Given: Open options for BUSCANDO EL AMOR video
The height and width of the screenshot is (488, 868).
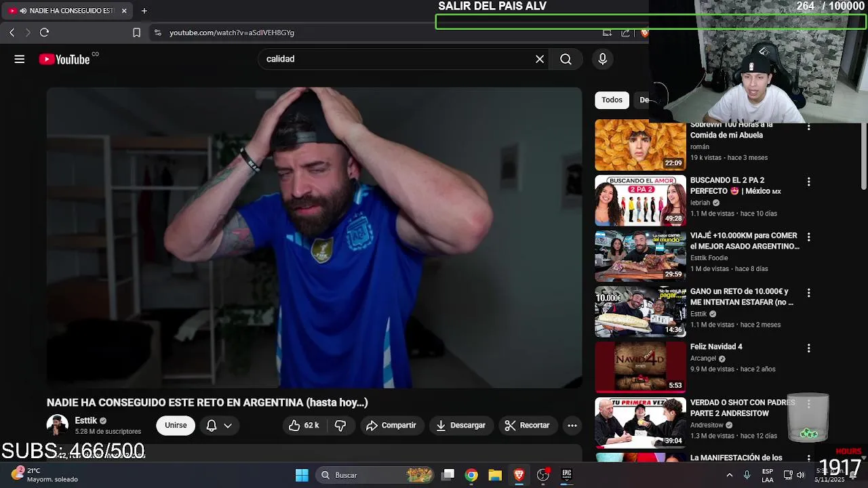Looking at the screenshot, I should [x=808, y=182].
